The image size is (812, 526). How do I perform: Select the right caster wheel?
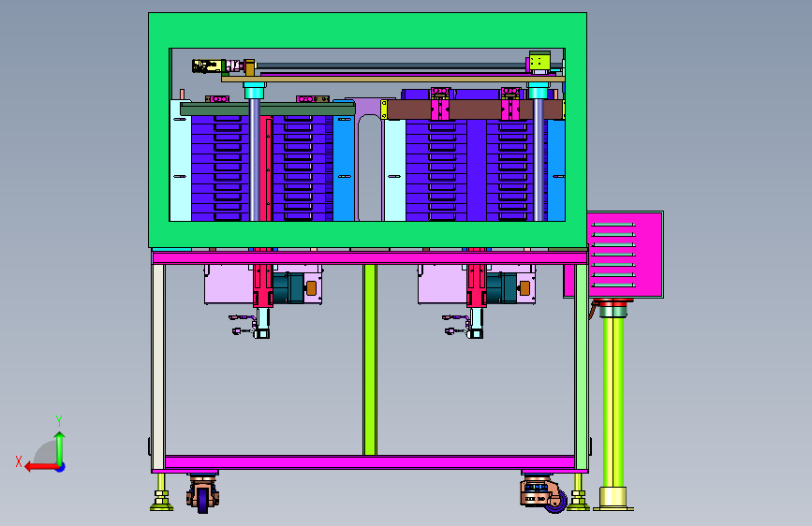tap(556, 504)
